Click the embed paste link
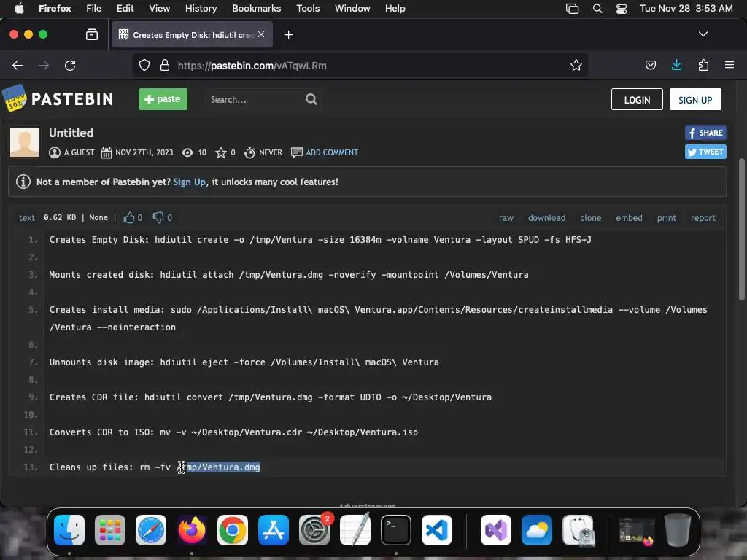 tap(629, 217)
